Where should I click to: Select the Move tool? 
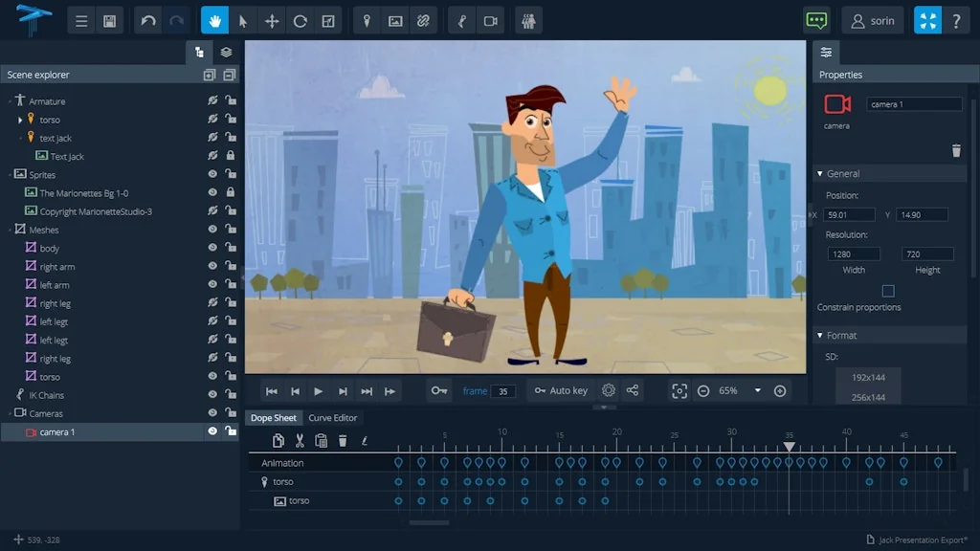coord(272,19)
